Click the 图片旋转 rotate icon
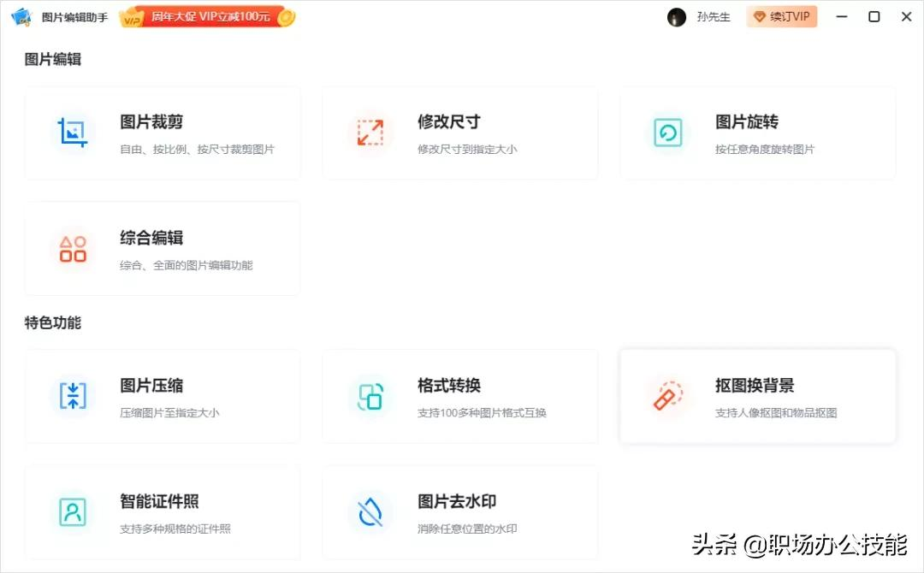 (x=667, y=133)
